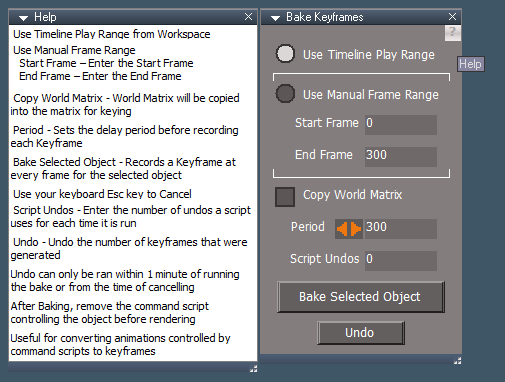The height and width of the screenshot is (382, 505).
Task: Click the Bake Keyframes panel resize grip
Action: click(x=458, y=360)
